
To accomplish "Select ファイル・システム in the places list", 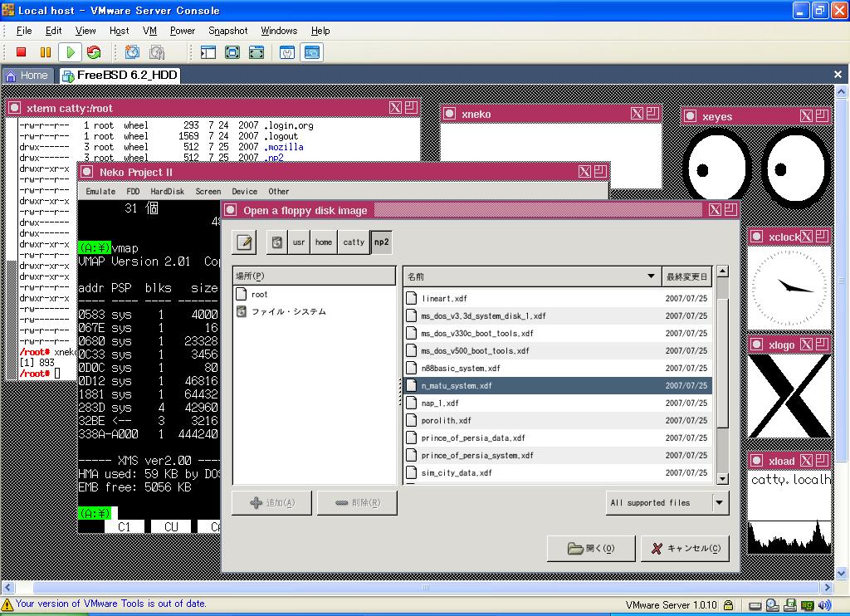I will (315, 311).
